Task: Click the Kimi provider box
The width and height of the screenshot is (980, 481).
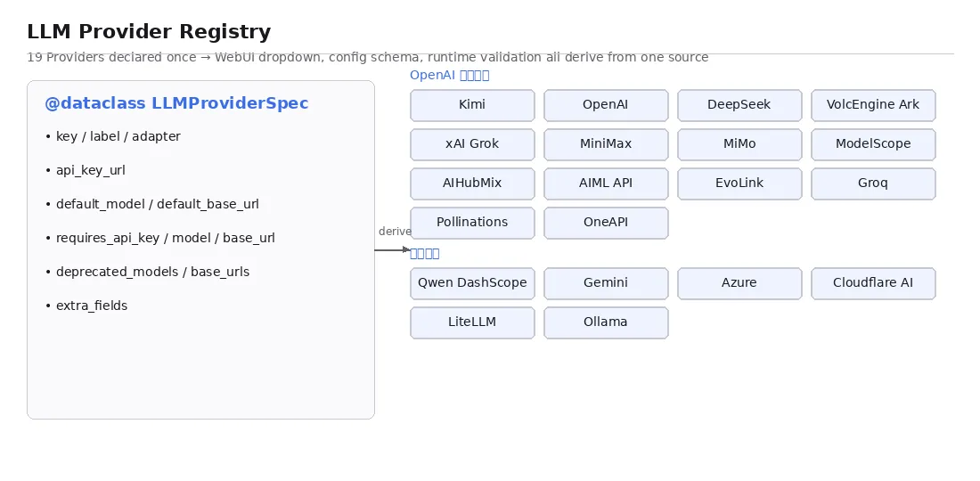Action: [x=472, y=105]
